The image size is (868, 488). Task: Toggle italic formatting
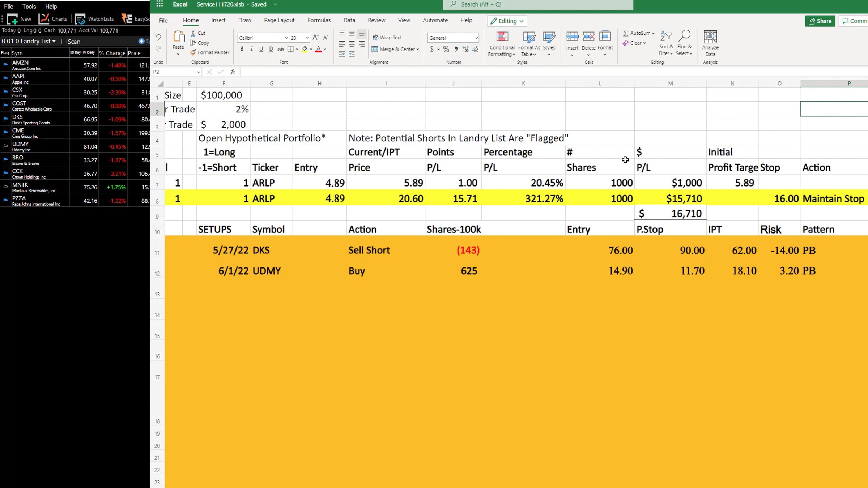(x=251, y=49)
